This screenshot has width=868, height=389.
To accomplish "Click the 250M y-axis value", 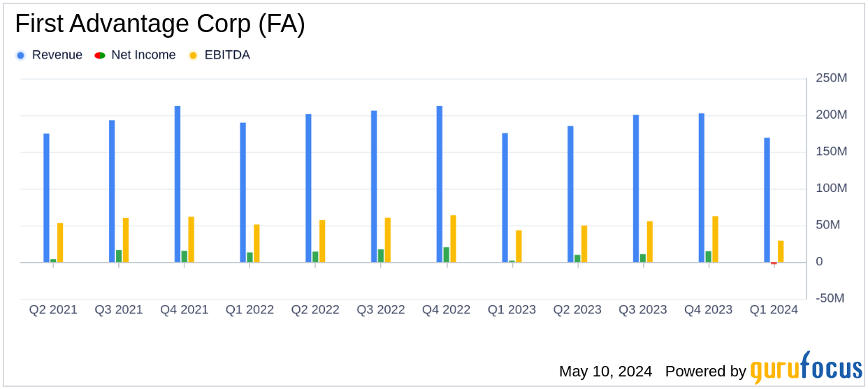I will 832,78.
